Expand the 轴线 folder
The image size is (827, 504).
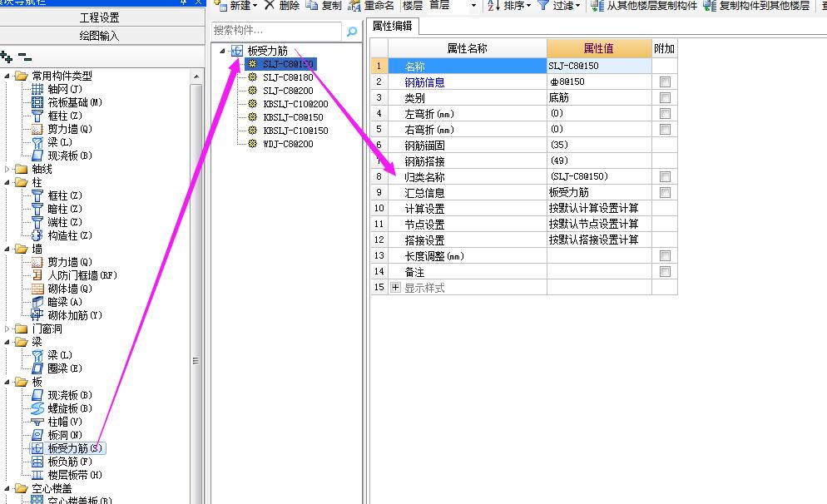pyautogui.click(x=7, y=169)
